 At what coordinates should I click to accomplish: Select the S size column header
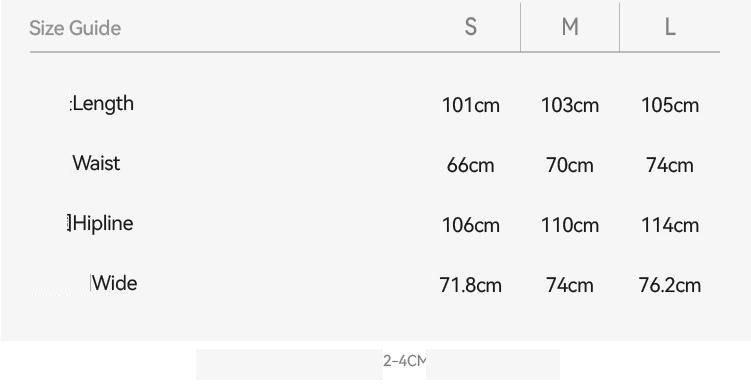pyautogui.click(x=471, y=27)
